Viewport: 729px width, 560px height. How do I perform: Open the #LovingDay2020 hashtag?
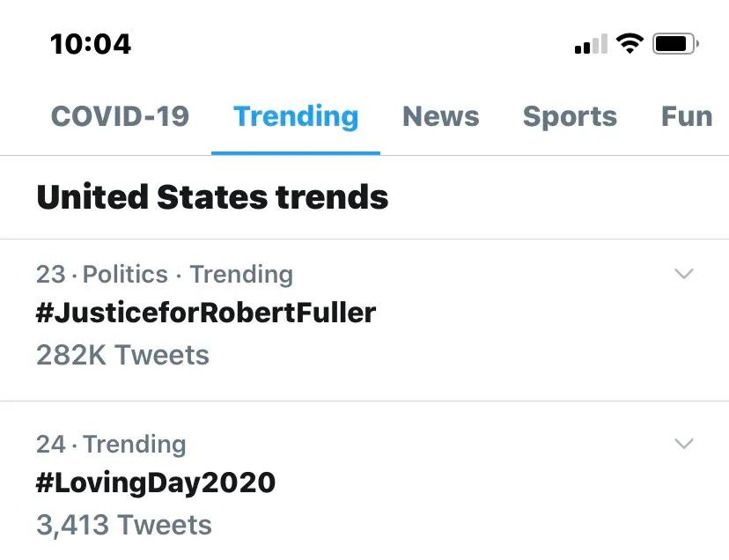click(x=156, y=483)
